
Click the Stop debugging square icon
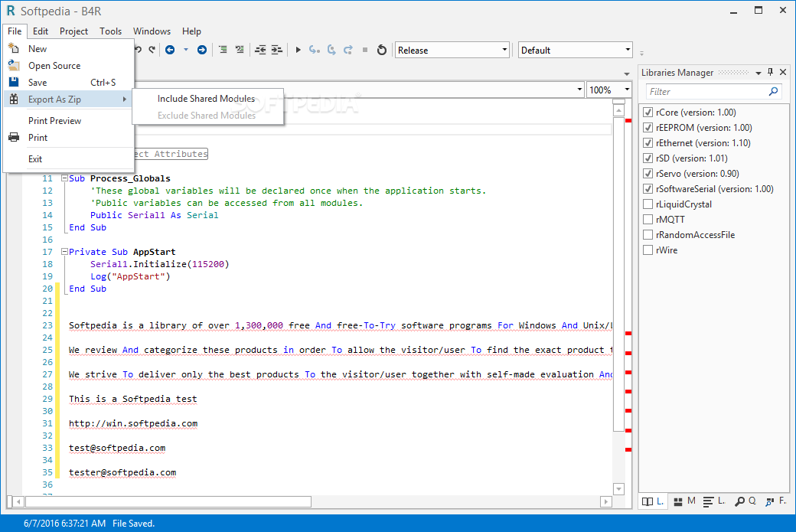click(x=365, y=50)
